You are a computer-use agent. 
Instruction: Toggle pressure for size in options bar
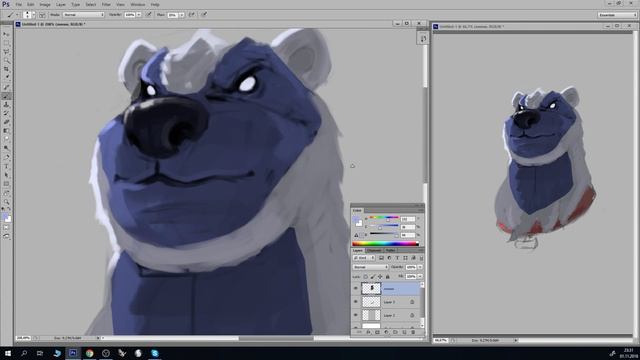click(204, 15)
